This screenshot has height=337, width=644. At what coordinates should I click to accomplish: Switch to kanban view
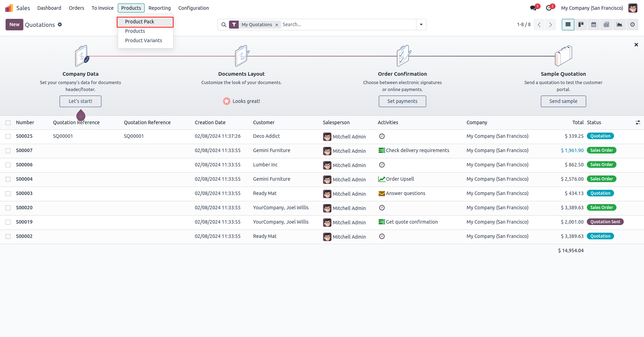pos(581,24)
